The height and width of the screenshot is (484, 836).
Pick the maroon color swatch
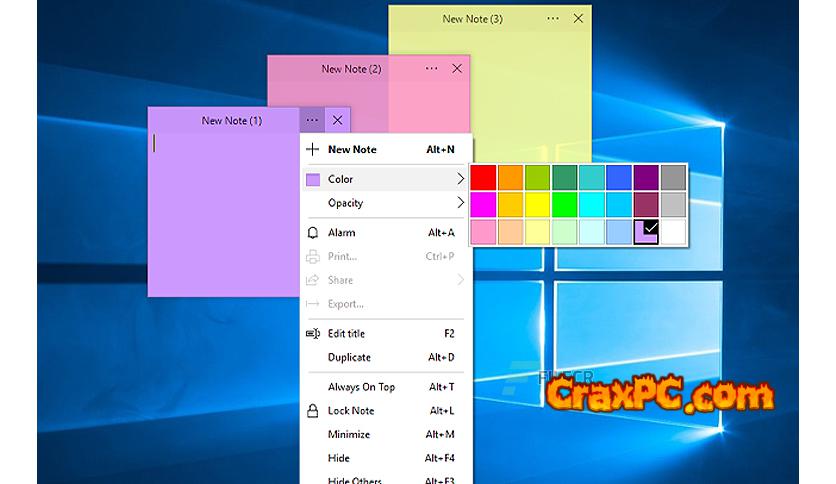(646, 205)
